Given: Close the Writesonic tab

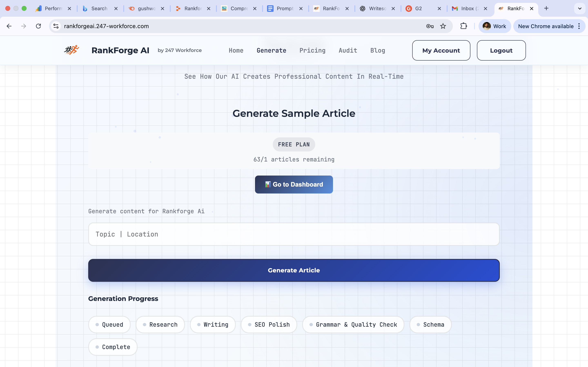Looking at the screenshot, I should [x=393, y=9].
